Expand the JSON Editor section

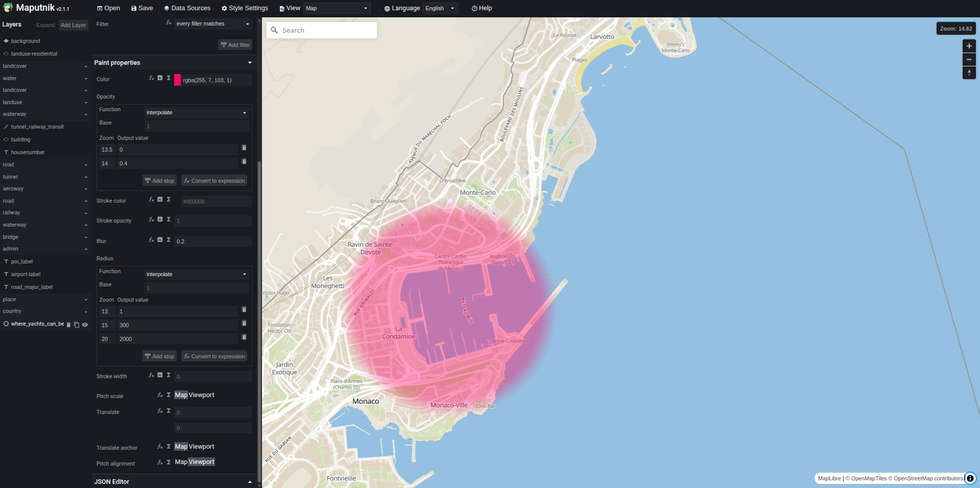(x=250, y=482)
